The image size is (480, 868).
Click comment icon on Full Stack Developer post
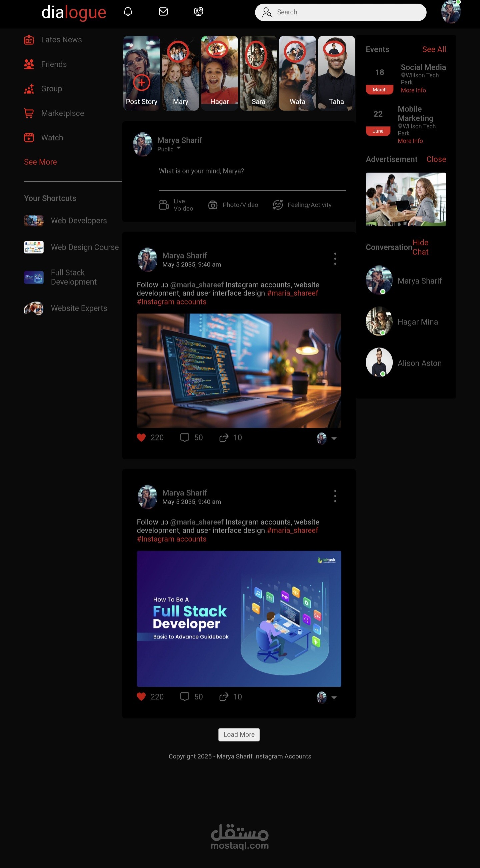click(x=185, y=696)
